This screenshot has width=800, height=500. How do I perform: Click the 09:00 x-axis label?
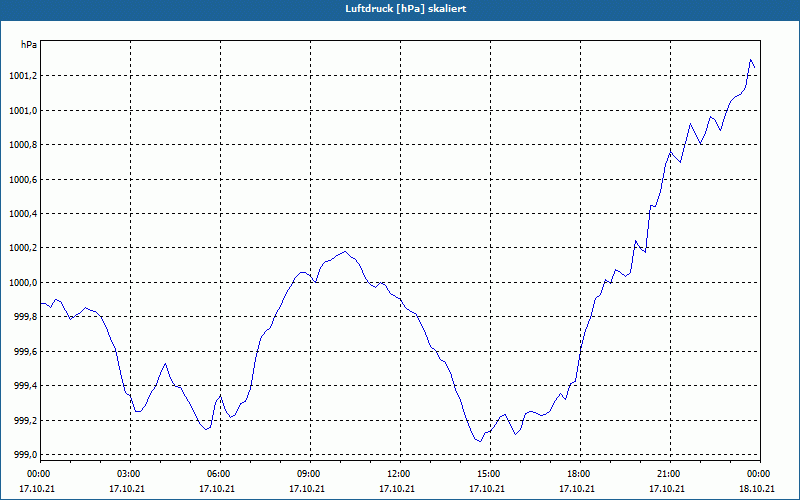307,474
